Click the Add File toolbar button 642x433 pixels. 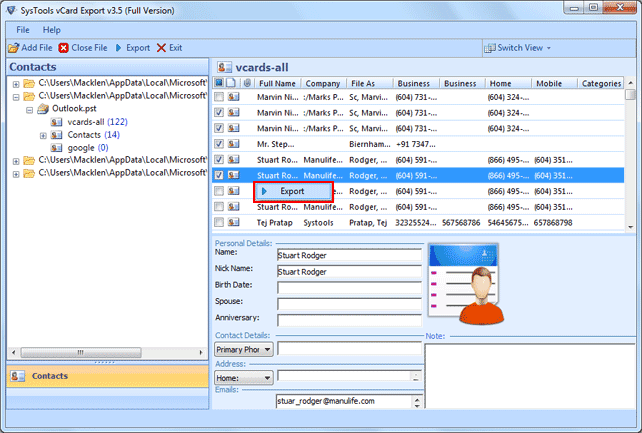(x=30, y=48)
